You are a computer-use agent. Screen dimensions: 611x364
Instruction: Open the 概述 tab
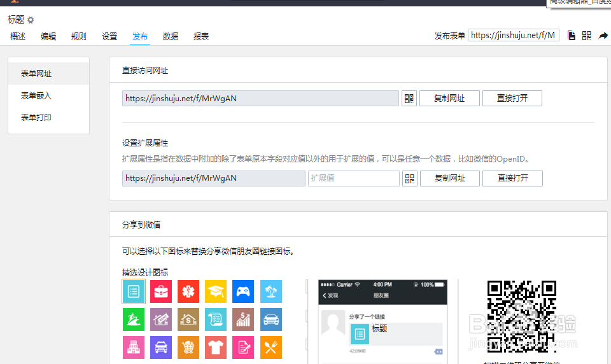click(x=18, y=37)
